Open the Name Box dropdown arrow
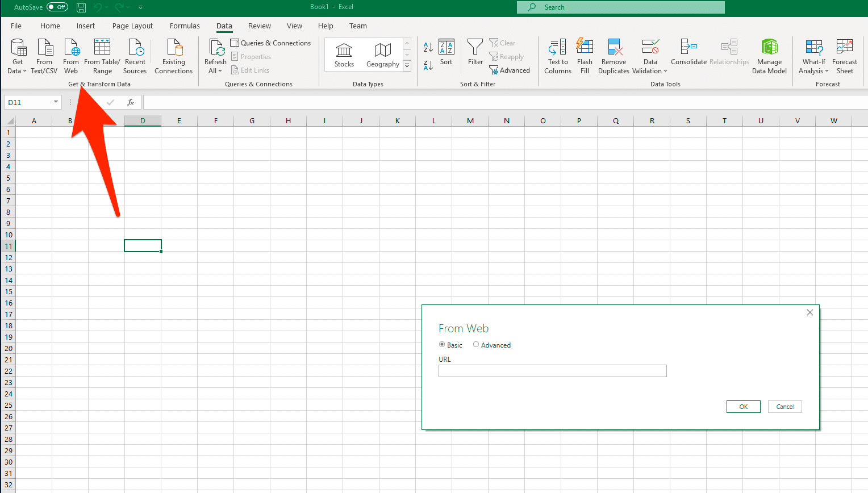 (56, 102)
